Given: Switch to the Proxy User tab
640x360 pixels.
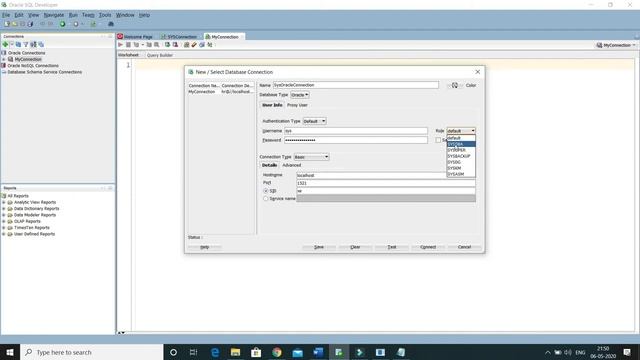Looking at the screenshot, I should (297, 105).
